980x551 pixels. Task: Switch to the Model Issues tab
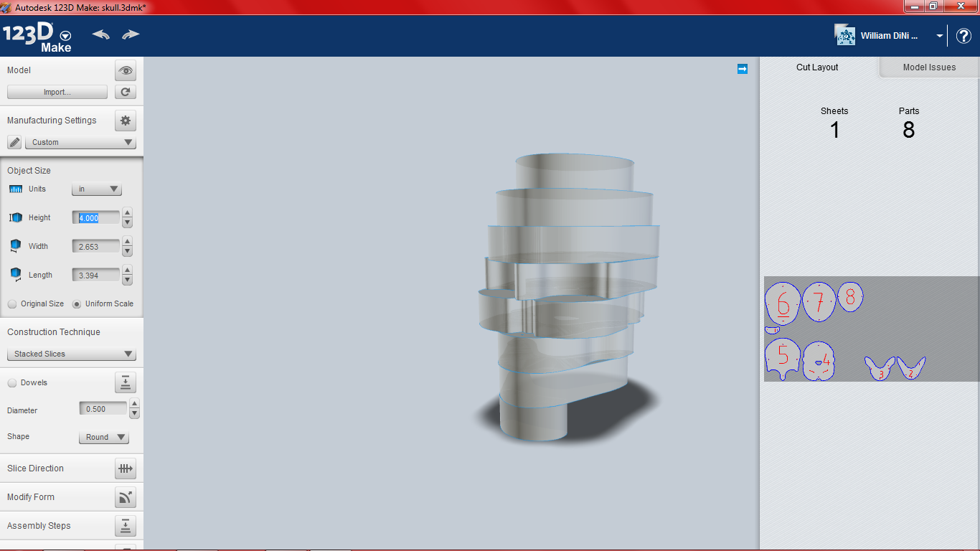pos(929,67)
